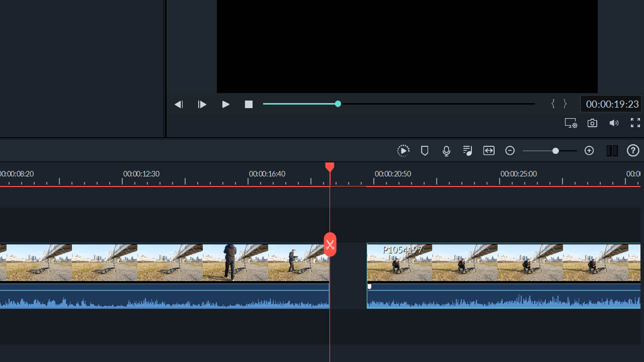Viewport: 644px width, 362px height.
Task: Click ruler at 00:00:20:50
Action: pyautogui.click(x=393, y=174)
